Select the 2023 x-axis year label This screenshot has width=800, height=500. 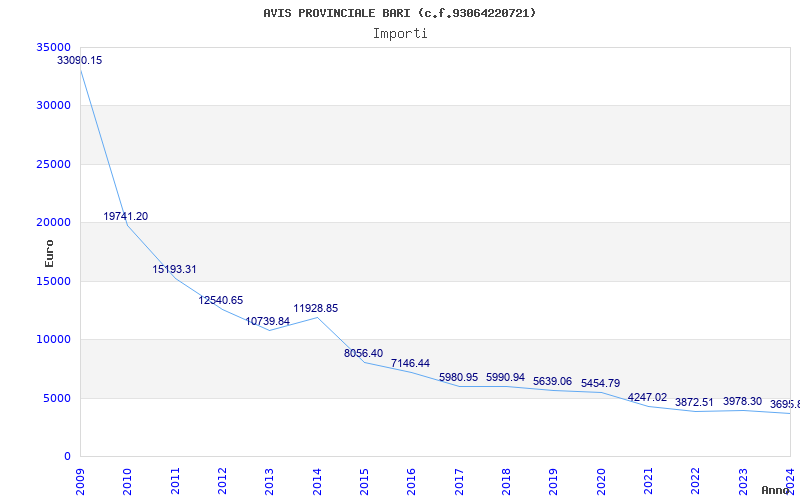743,482
